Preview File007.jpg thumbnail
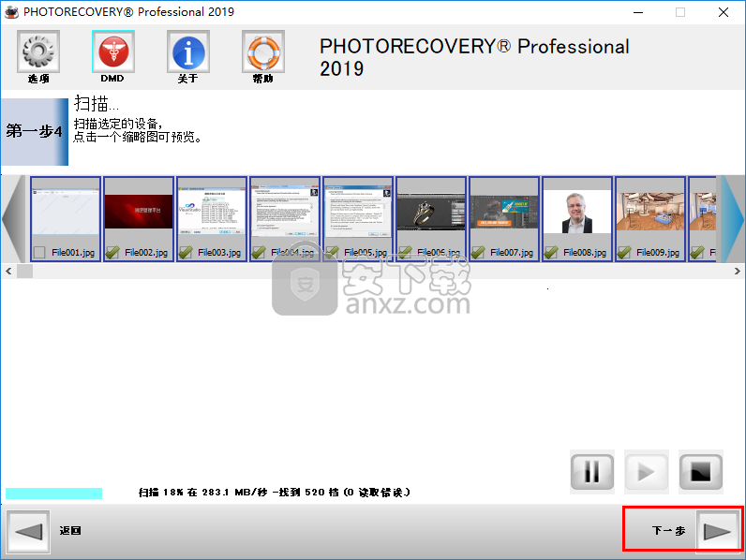 504,212
